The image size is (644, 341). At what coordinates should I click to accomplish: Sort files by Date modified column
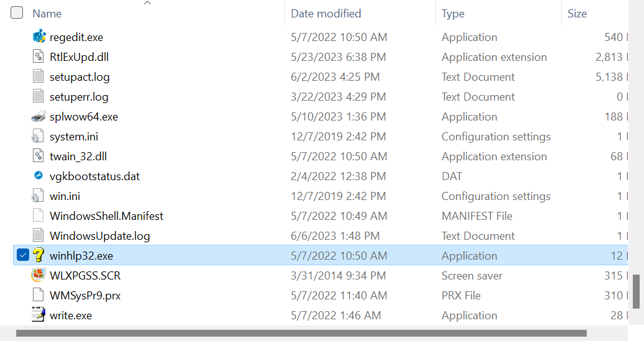326,14
